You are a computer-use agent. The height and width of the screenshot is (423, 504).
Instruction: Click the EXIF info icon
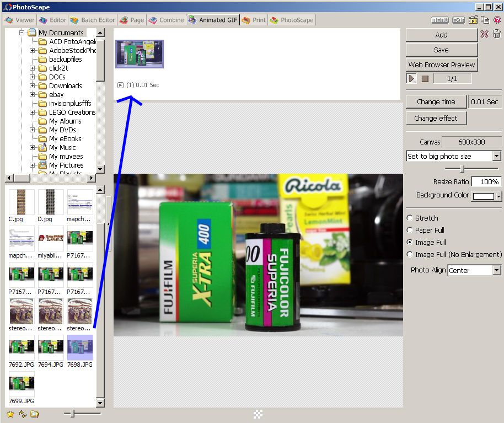tap(459, 20)
